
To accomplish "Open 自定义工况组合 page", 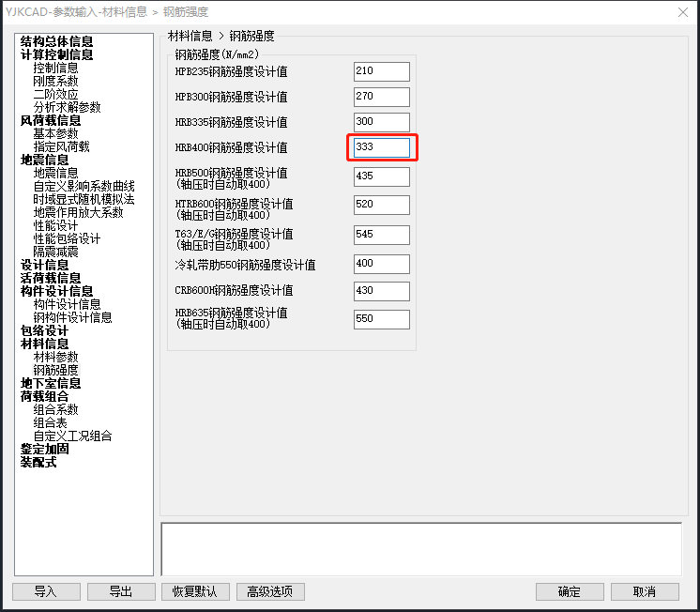I will pyautogui.click(x=73, y=436).
